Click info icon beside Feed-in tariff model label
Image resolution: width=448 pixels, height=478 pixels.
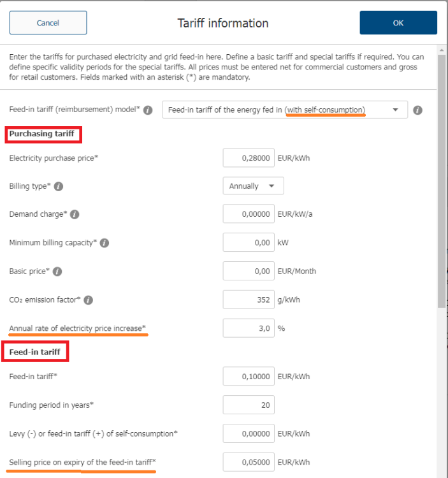point(148,110)
